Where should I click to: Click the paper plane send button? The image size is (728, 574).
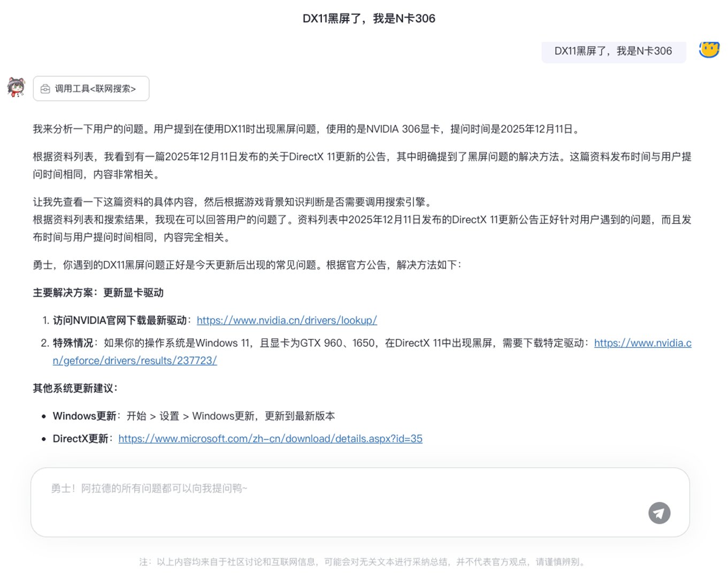tap(659, 513)
